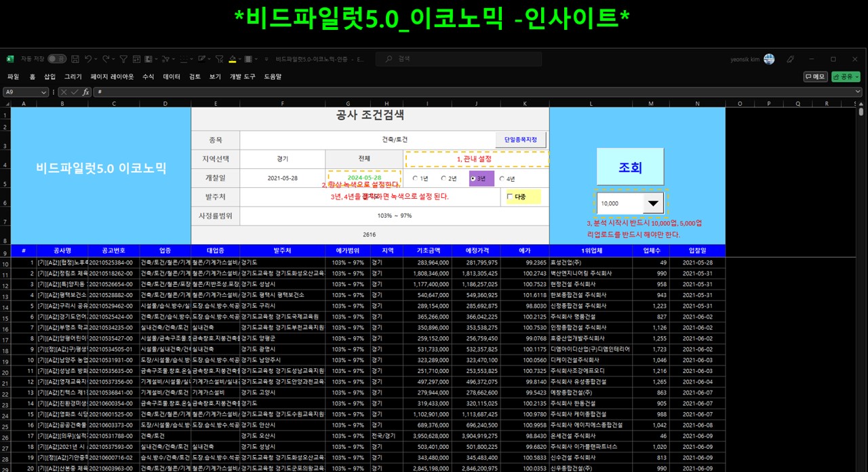
Task: Click the funnel filter icon in quick access toolbar
Action: click(x=123, y=59)
